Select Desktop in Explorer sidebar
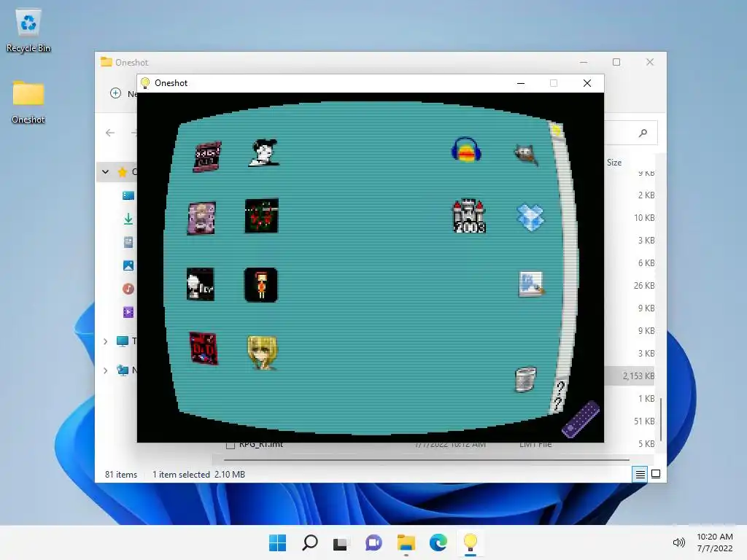 (x=128, y=195)
